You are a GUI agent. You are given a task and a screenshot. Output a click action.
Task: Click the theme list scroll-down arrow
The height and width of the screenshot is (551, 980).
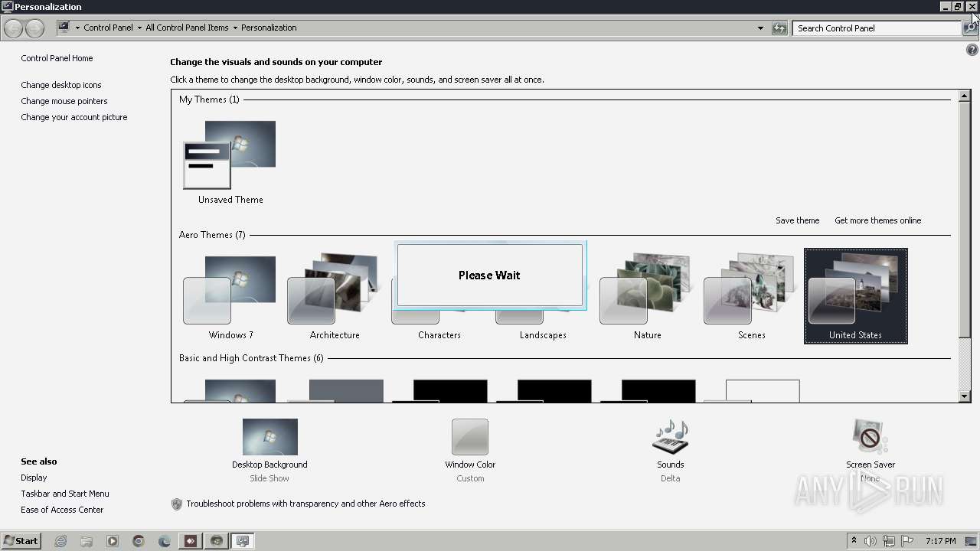tap(965, 396)
